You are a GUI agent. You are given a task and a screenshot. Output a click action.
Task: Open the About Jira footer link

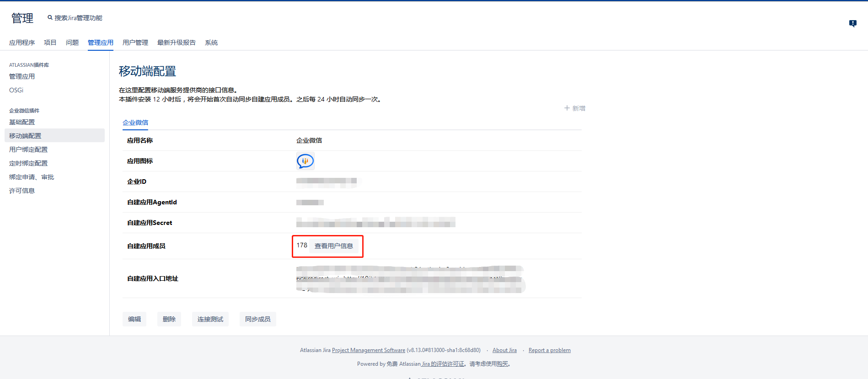(504, 350)
